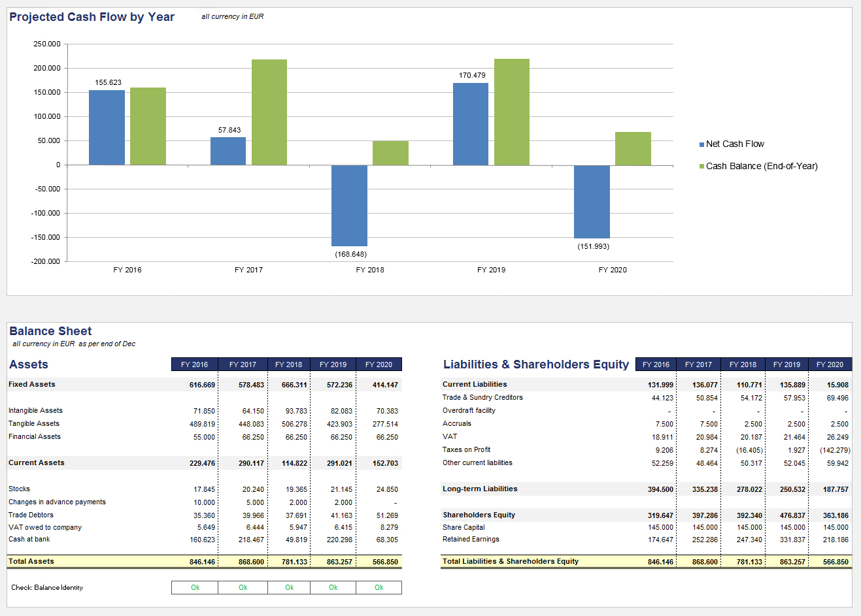Viewport: 861px width, 616px height.
Task: Click the 170.479 data label in the chart
Action: point(472,75)
